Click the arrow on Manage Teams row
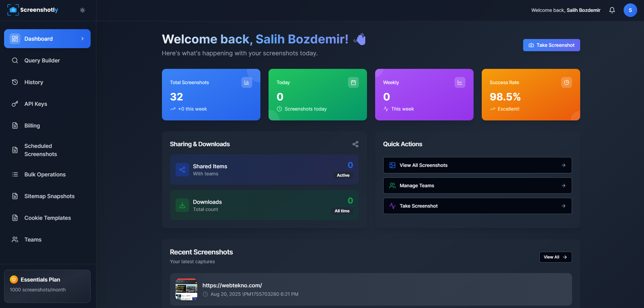The width and height of the screenshot is (644, 308). 564,186
